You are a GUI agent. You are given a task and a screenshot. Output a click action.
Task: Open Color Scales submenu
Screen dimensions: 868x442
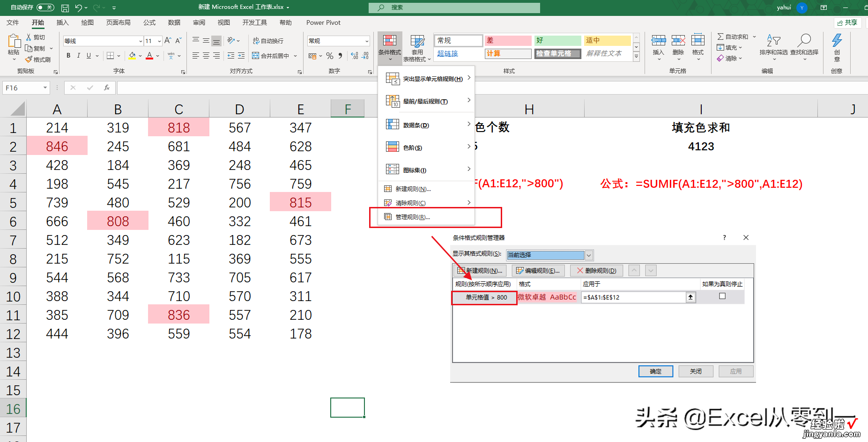coord(426,147)
